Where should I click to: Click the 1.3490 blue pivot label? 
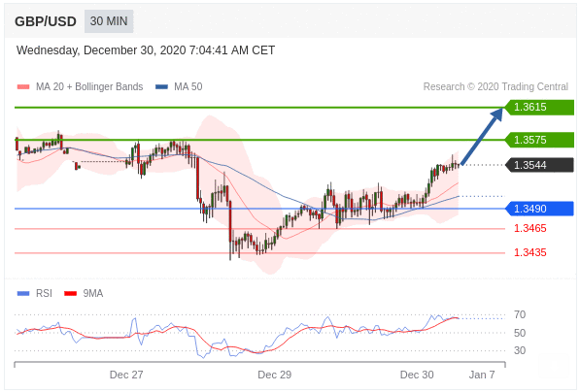539,209
